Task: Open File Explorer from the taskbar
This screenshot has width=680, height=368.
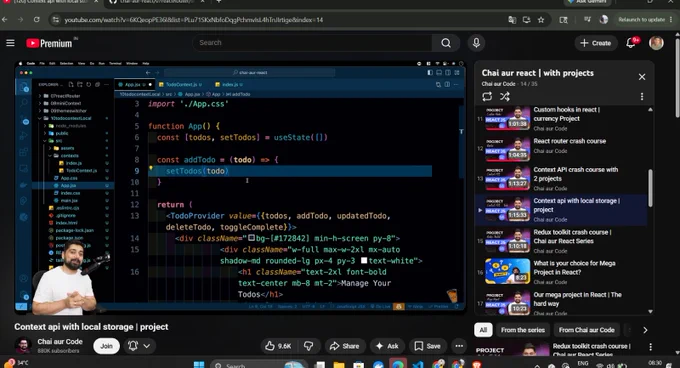Action: (x=339, y=365)
